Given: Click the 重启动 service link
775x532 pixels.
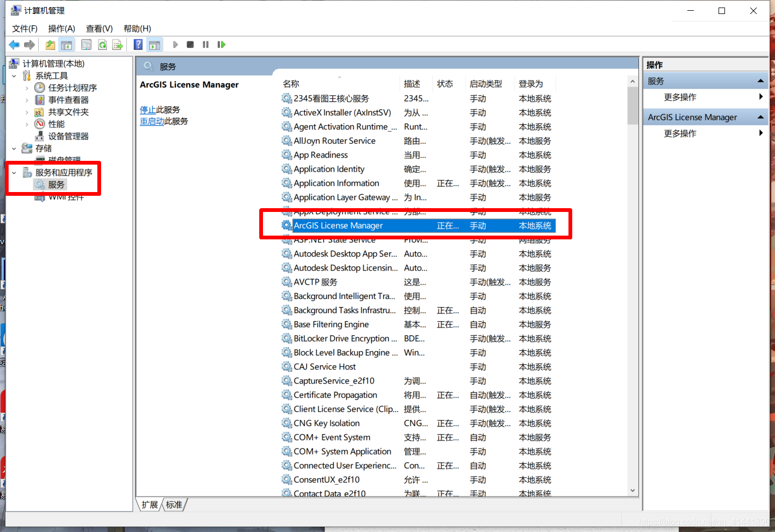Looking at the screenshot, I should pos(152,122).
